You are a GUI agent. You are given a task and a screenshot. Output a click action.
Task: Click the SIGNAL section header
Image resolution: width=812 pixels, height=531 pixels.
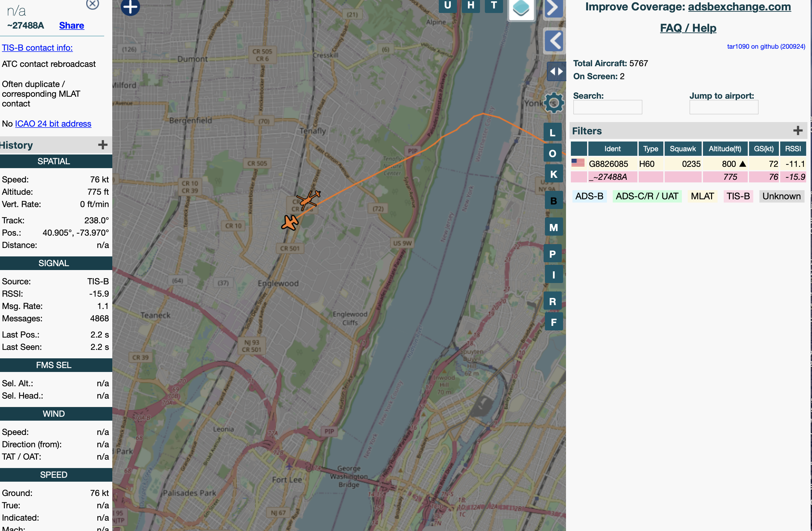click(56, 263)
